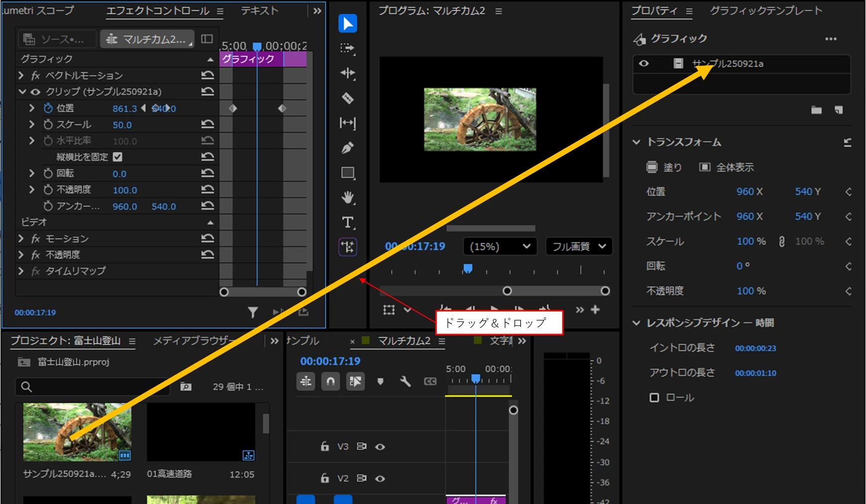Viewport: 866px width, 504px height.
Task: Collapse the トランスフォーム section
Action: [636, 142]
